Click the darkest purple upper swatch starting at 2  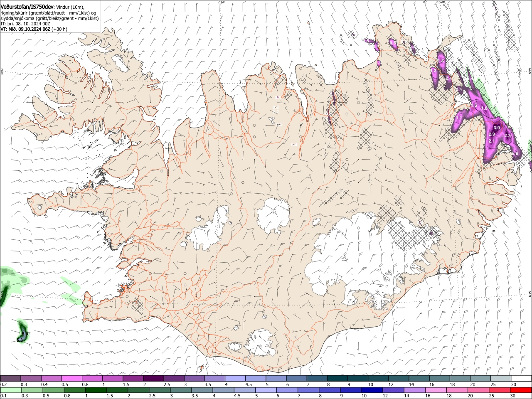coord(153,379)
